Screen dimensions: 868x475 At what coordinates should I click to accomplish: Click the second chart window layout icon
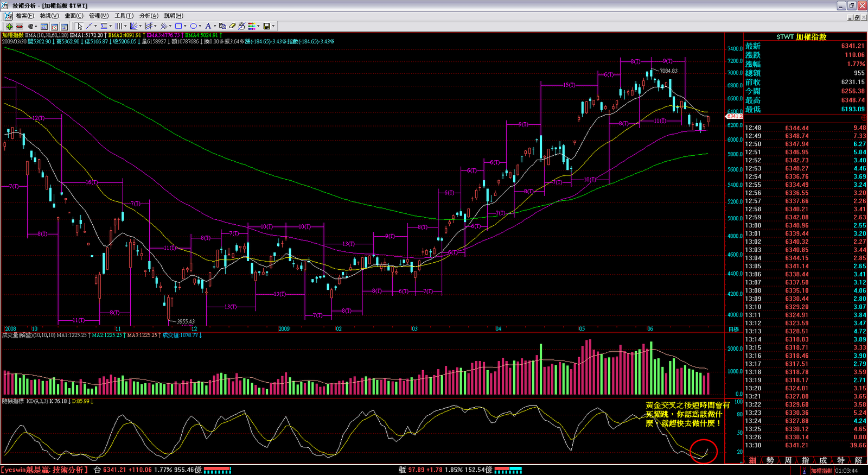tap(54, 26)
